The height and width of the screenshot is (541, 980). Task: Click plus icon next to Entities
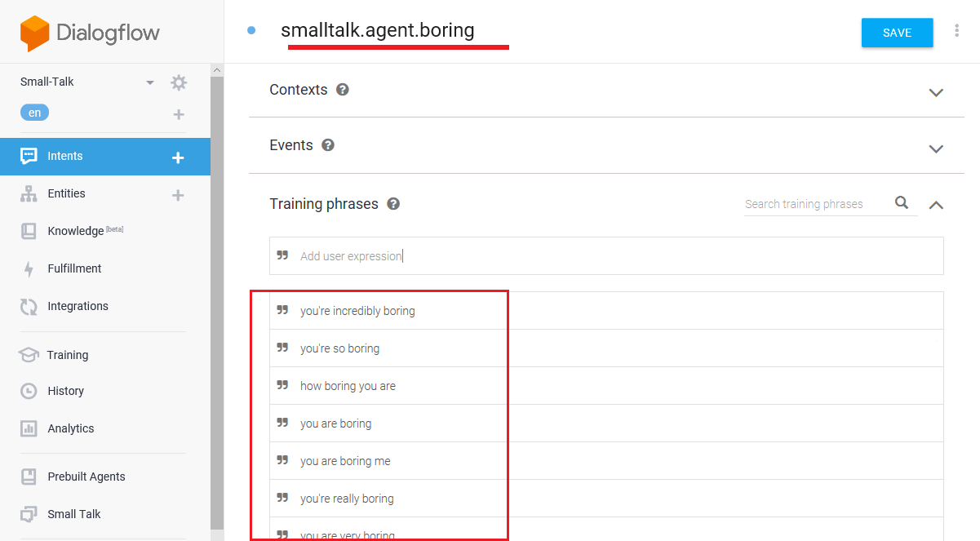click(x=178, y=195)
